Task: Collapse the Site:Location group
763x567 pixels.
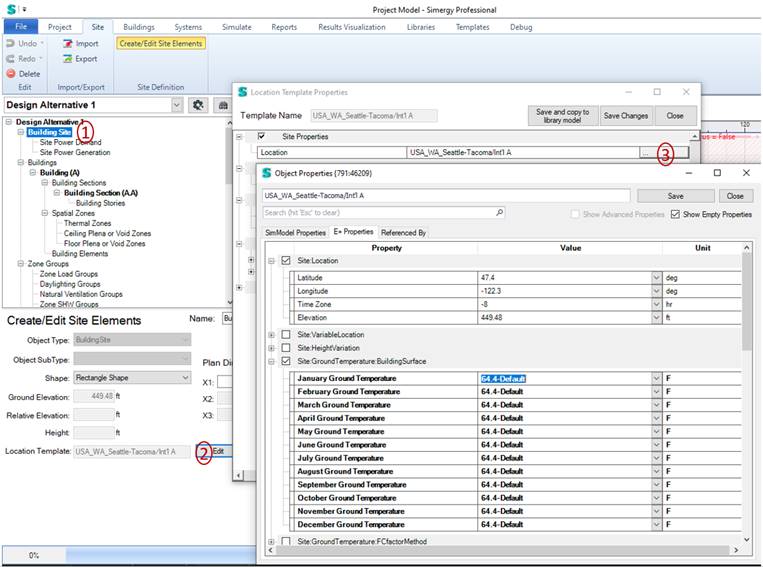Action: pyautogui.click(x=272, y=261)
